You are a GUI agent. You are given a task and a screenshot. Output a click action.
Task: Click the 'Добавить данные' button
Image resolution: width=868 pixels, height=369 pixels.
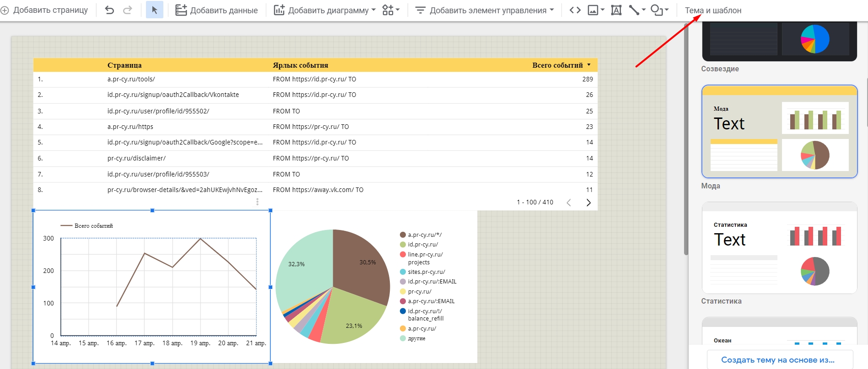pos(217,10)
